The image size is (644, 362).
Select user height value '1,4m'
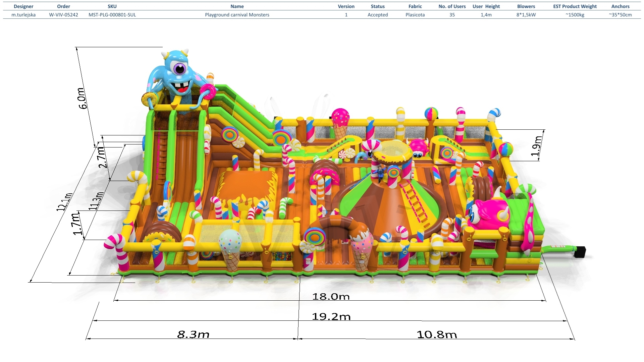486,15
